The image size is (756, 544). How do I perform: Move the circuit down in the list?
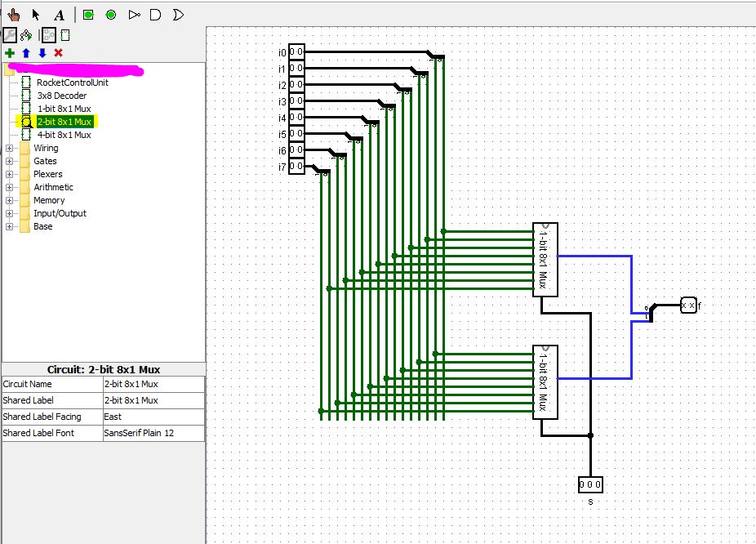click(x=42, y=53)
